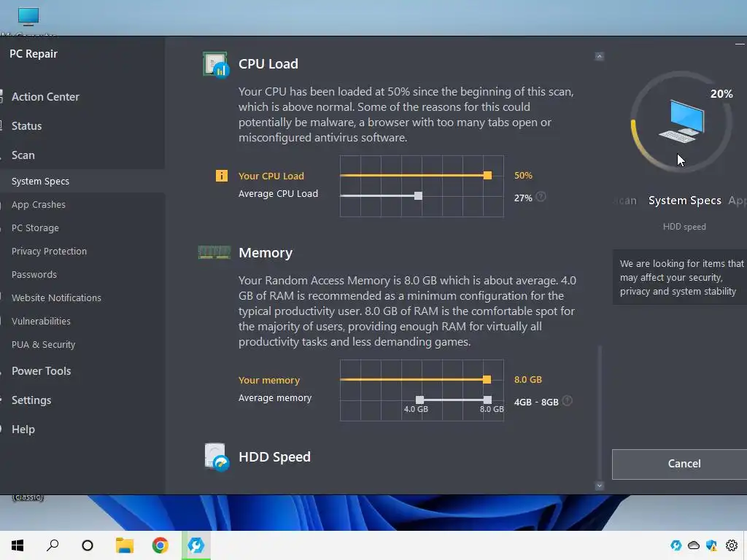Click the System Specs scan stage label

tap(684, 201)
